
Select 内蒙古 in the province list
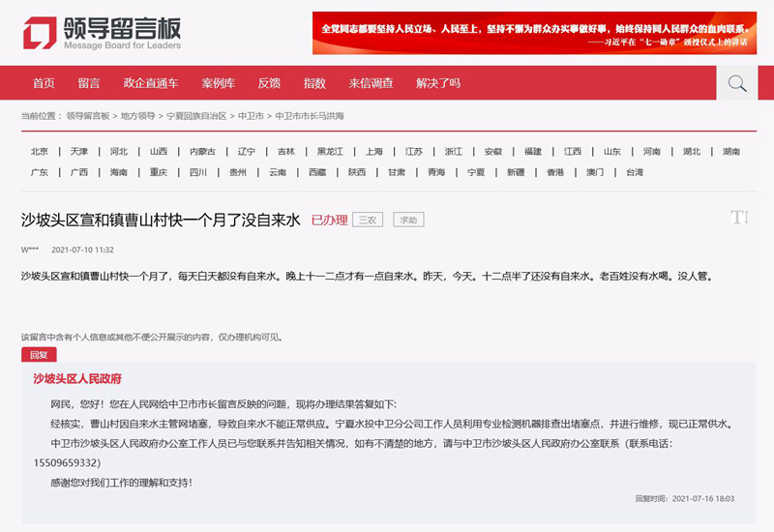coord(202,152)
